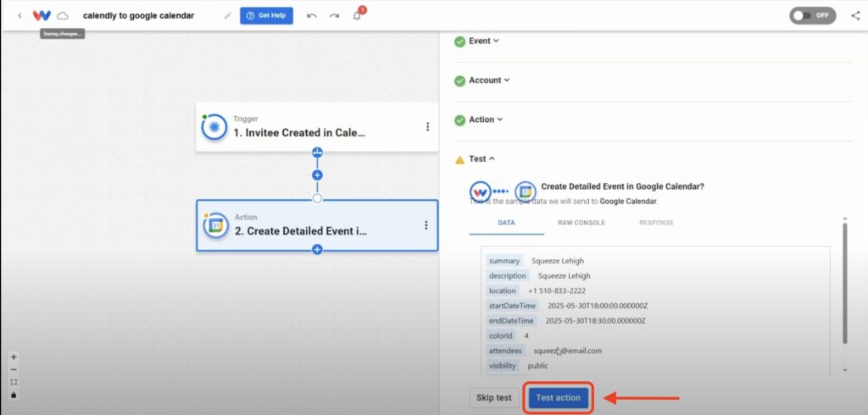Open the Calendly trigger step icon
868x415 pixels.
pyautogui.click(x=214, y=127)
